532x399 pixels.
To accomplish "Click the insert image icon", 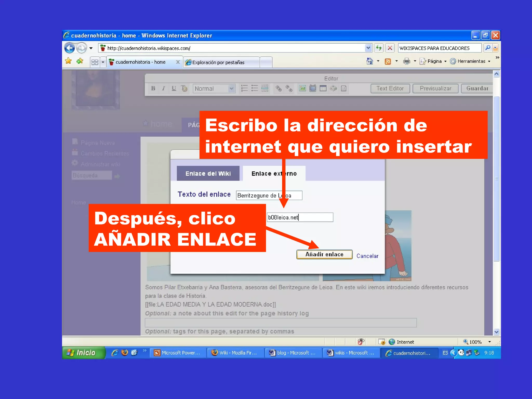I will click(302, 89).
